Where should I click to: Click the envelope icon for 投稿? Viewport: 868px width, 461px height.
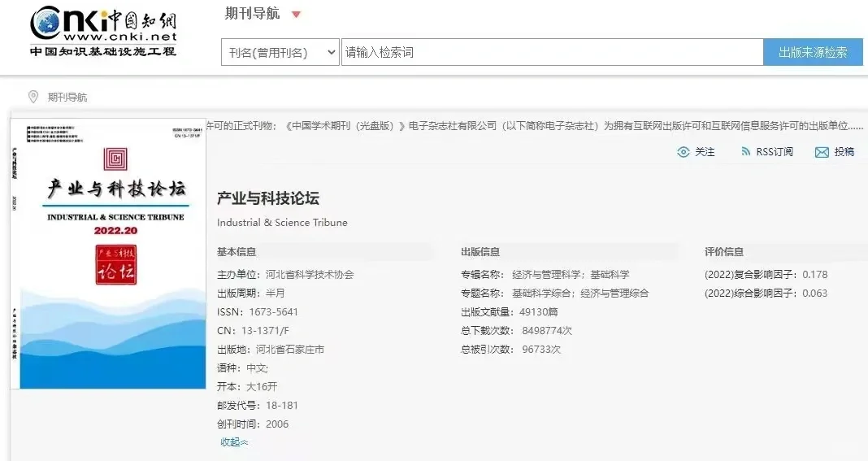[822, 152]
